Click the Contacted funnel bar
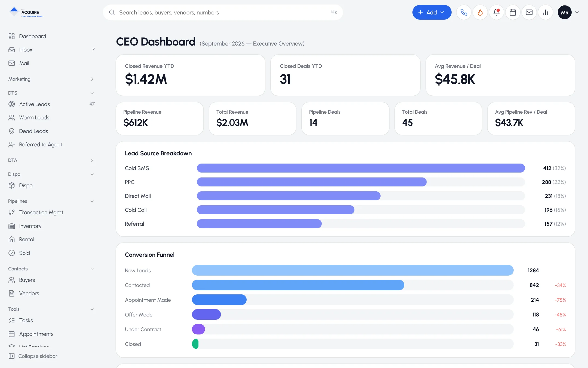 [298, 285]
